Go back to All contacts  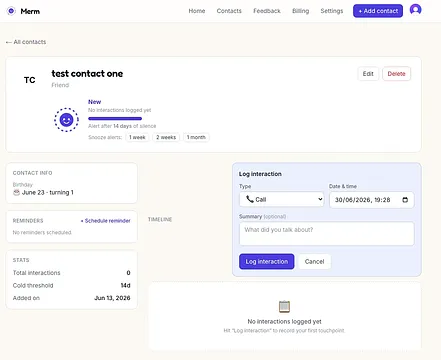click(26, 42)
